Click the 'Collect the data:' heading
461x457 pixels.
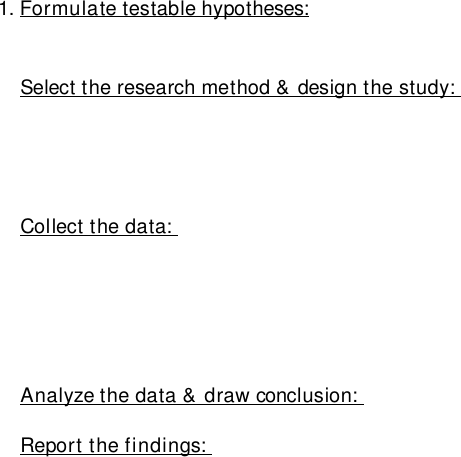(x=96, y=227)
